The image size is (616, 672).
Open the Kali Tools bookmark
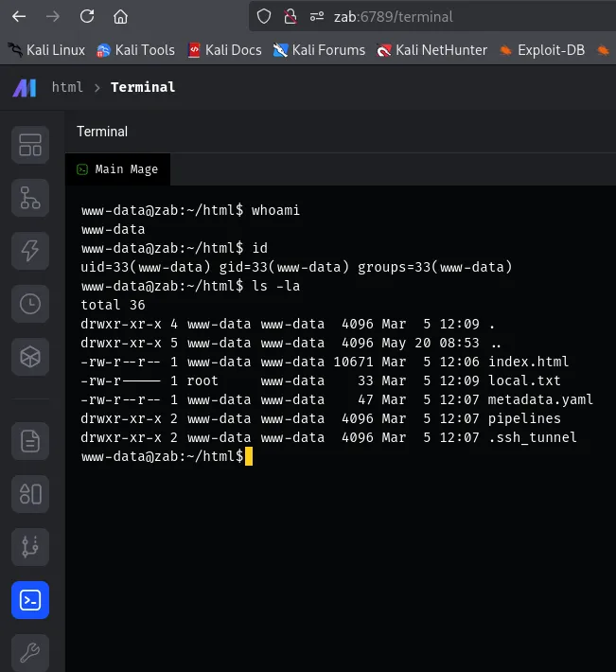click(x=136, y=50)
